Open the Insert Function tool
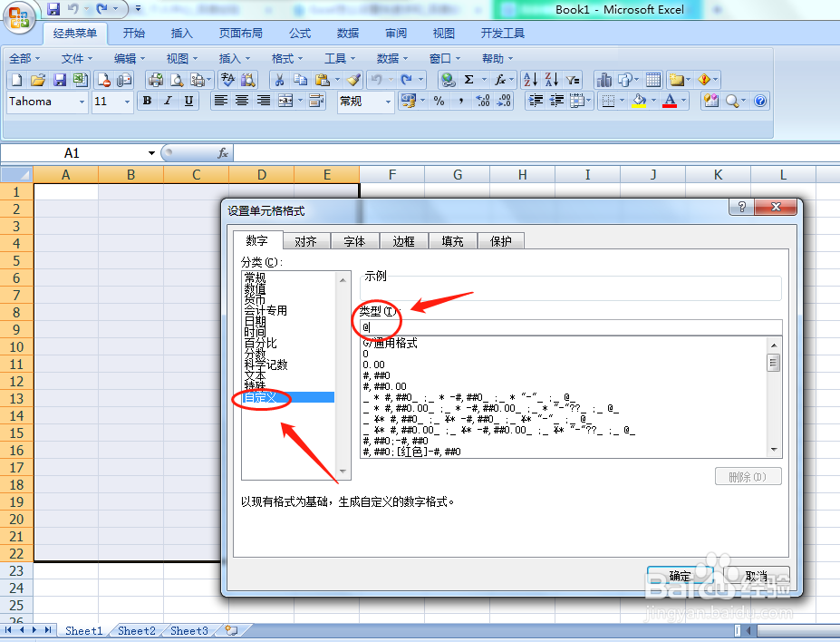Image resolution: width=840 pixels, height=642 pixels. coord(499,80)
